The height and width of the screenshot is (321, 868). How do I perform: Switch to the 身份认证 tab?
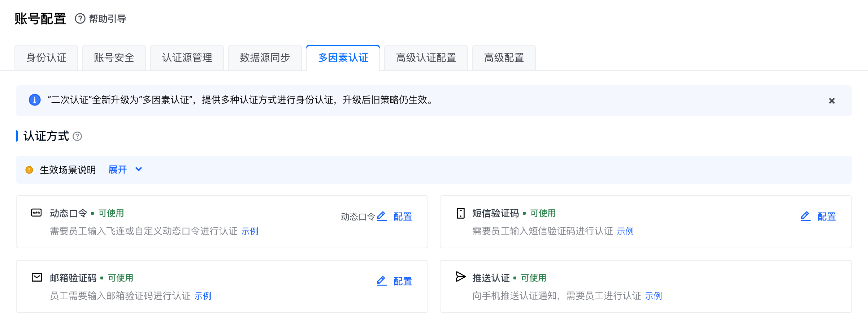(46, 58)
